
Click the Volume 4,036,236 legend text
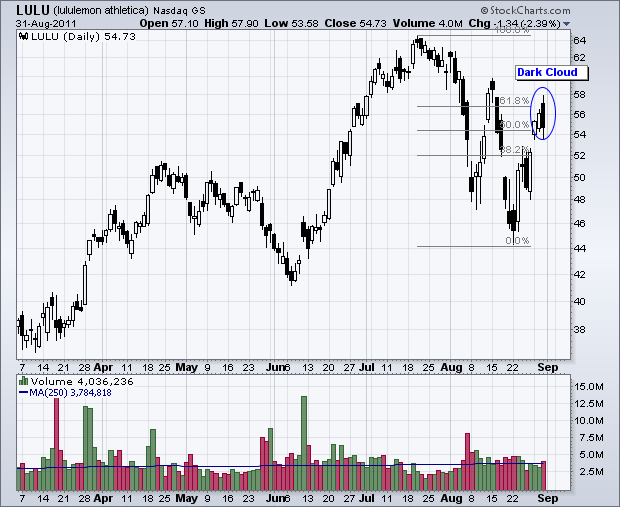[82, 382]
